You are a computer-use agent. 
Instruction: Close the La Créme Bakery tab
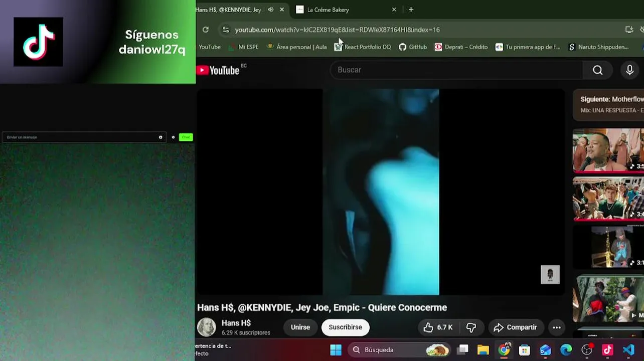394,10
